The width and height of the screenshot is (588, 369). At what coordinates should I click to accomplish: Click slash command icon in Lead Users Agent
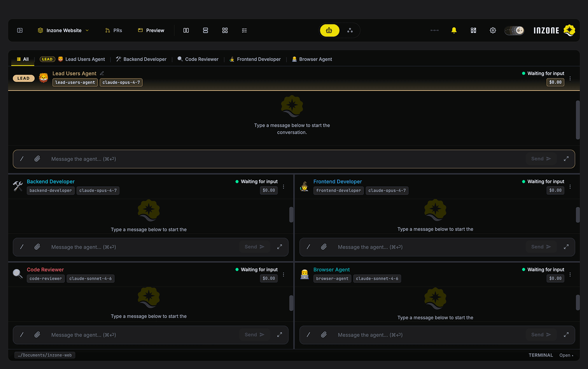(22, 159)
